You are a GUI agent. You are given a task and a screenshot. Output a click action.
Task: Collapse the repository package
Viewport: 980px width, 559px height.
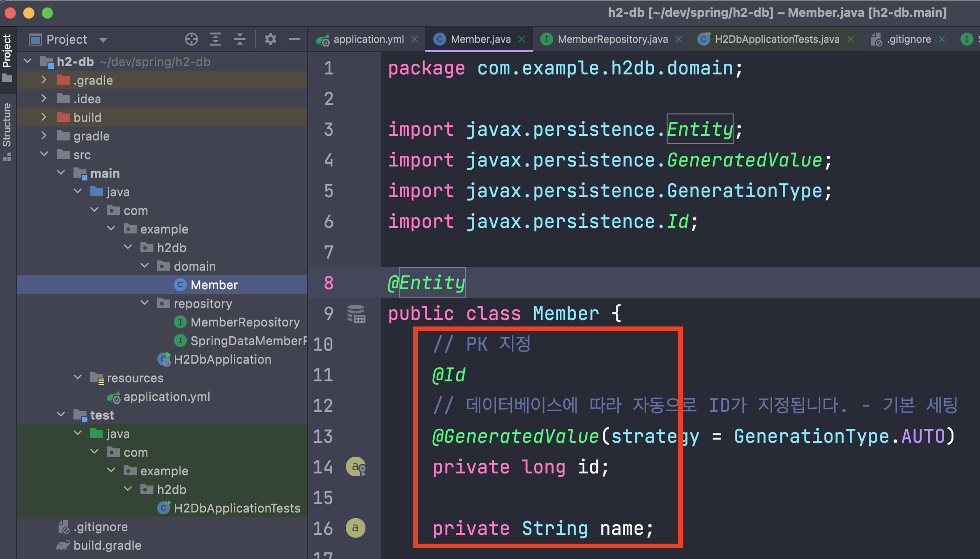coord(145,303)
